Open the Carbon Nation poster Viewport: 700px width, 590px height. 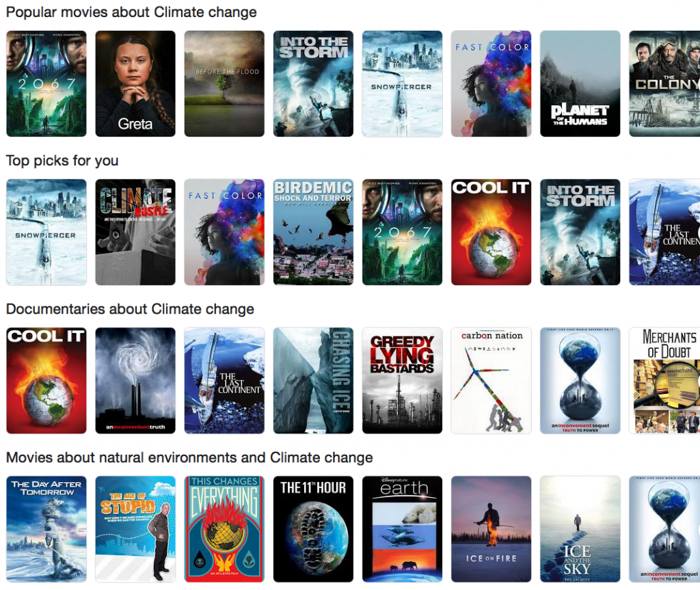tap(491, 380)
